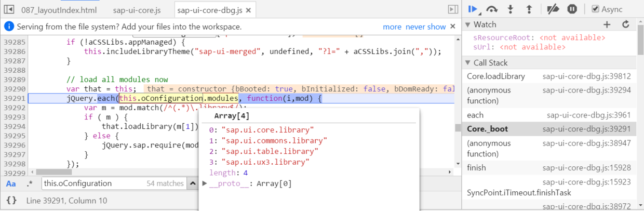Viewport: 644px width, 211px height.
Task: Click the code editor vertical scrollbar thumb
Action: (x=458, y=128)
